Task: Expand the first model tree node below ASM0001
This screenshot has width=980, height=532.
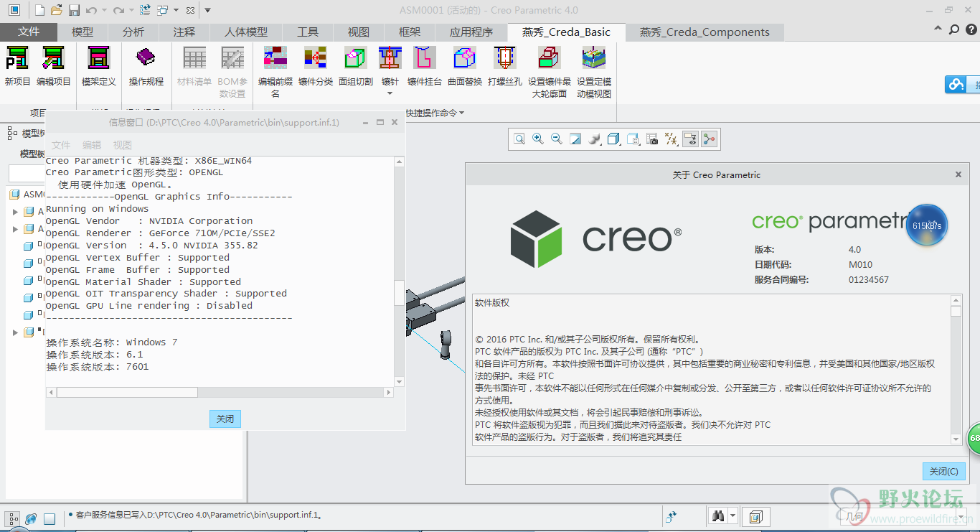Action: pos(15,212)
